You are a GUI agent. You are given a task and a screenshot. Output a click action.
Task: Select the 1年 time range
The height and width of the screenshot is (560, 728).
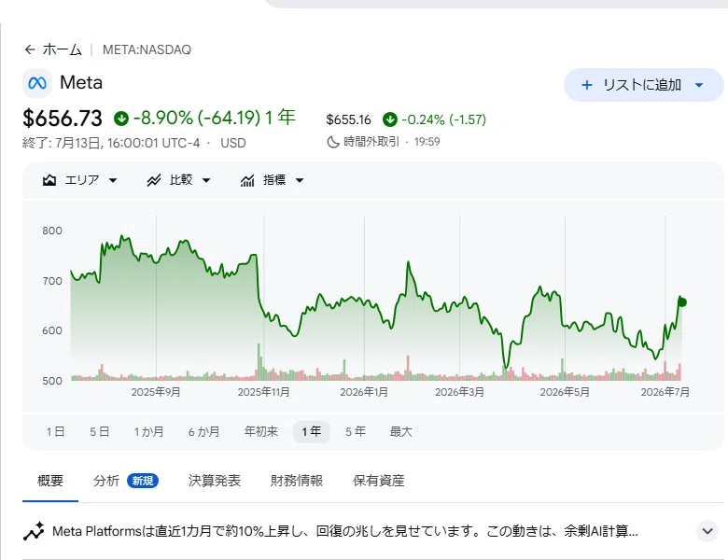(x=312, y=432)
